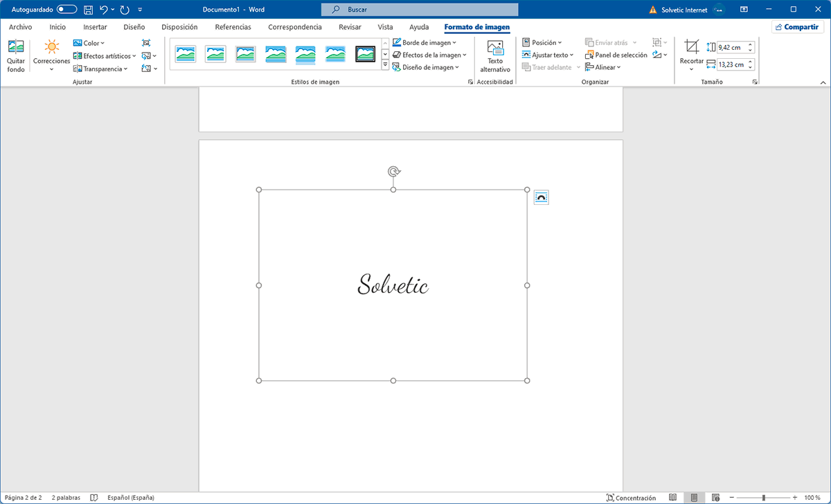
Task: Switch to Diseño web view
Action: (716, 498)
